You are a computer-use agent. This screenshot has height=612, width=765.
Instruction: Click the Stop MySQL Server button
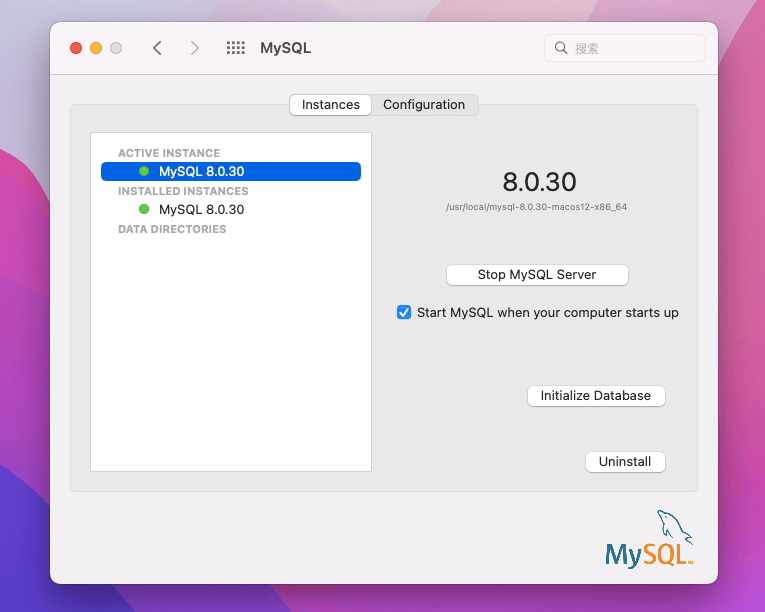(x=537, y=275)
